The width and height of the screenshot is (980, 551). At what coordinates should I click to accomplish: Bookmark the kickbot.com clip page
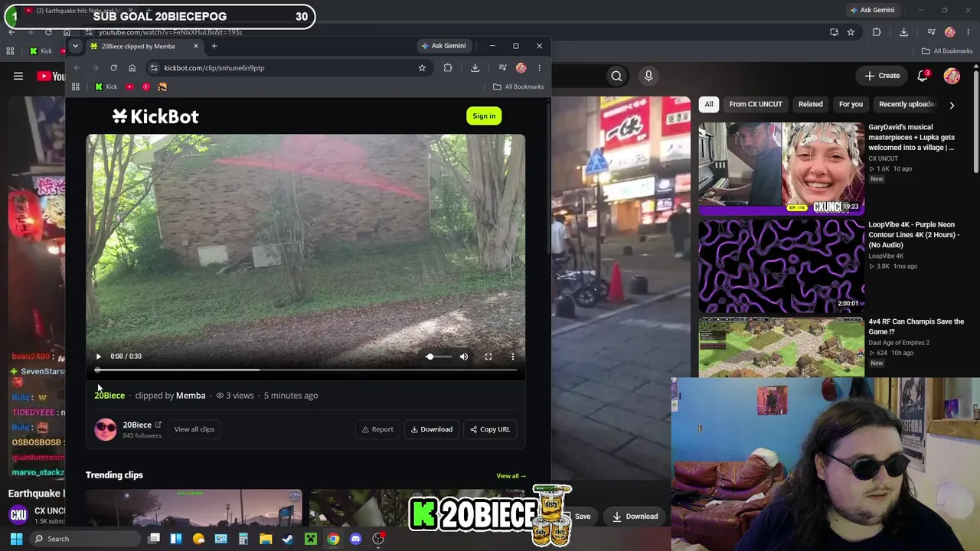422,68
